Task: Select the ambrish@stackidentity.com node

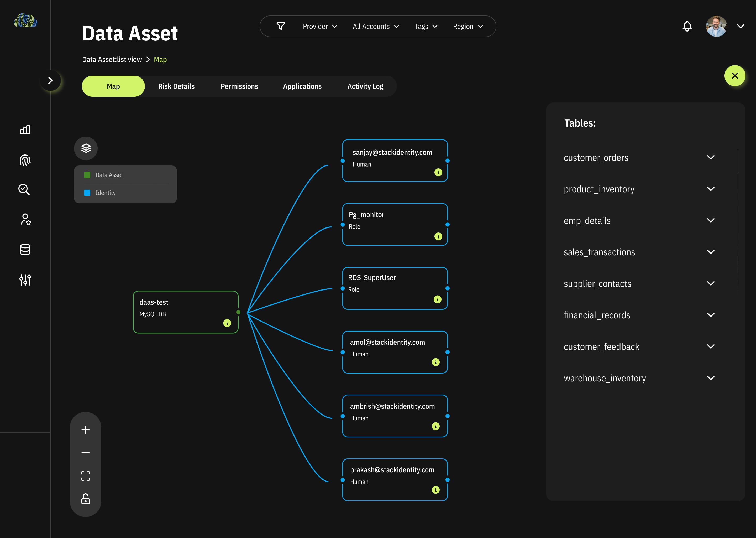Action: point(395,416)
